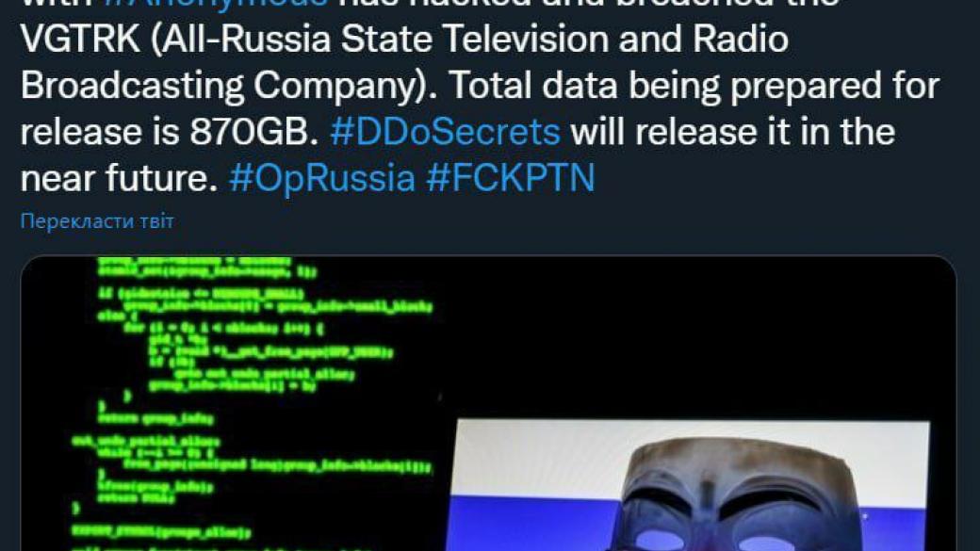The image size is (980, 551).
Task: Click the will release it in the text
Action: pos(701,132)
